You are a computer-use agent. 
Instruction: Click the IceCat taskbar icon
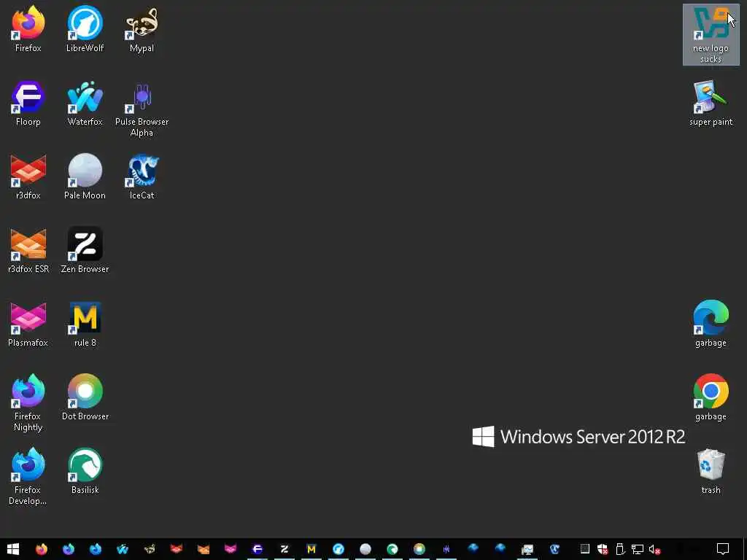point(554,549)
